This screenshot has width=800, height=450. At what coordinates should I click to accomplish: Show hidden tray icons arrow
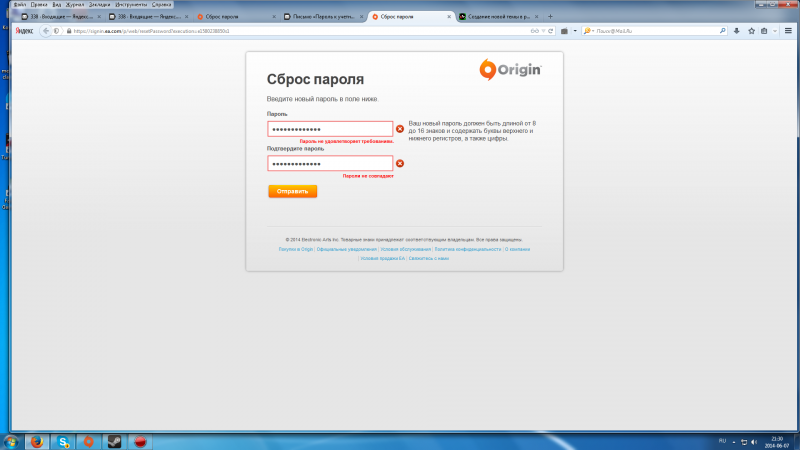pyautogui.click(x=734, y=442)
